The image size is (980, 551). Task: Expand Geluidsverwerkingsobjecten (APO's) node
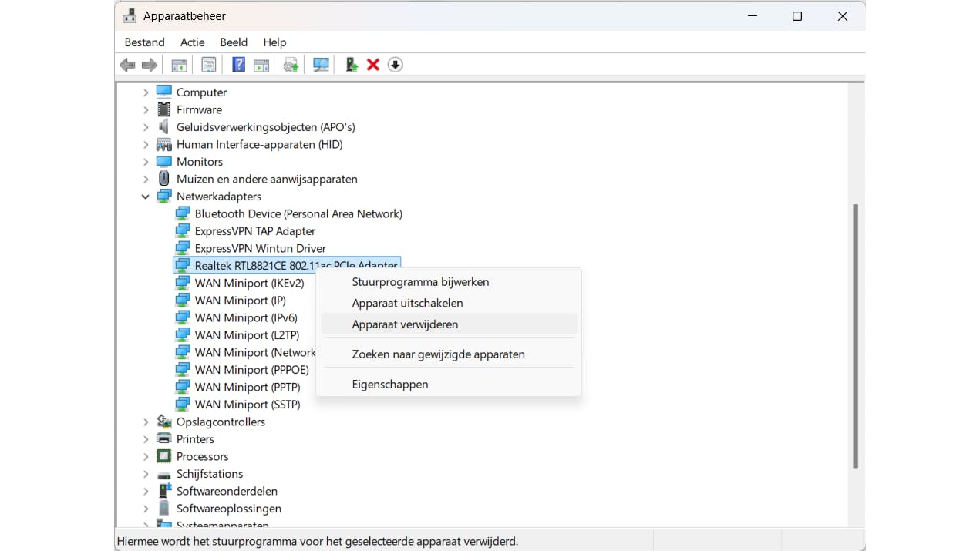pyautogui.click(x=146, y=127)
